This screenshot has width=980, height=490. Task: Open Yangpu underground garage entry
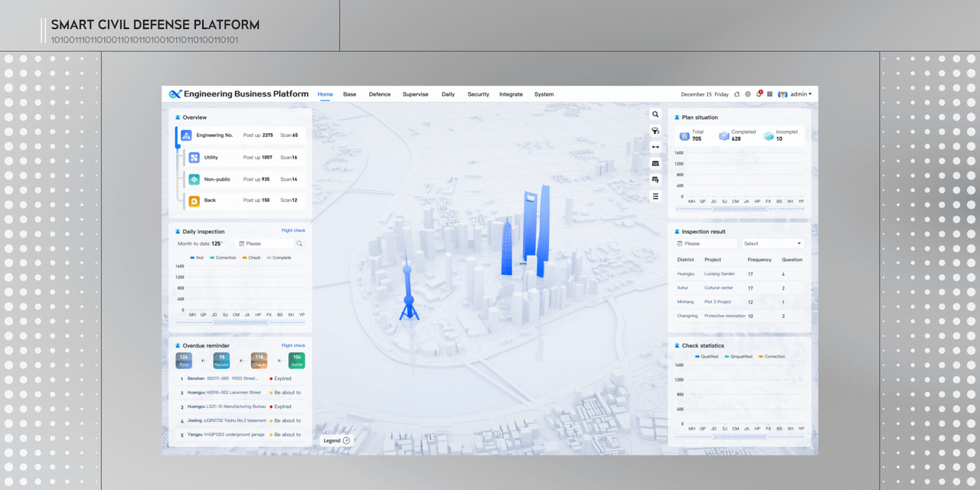click(x=240, y=434)
